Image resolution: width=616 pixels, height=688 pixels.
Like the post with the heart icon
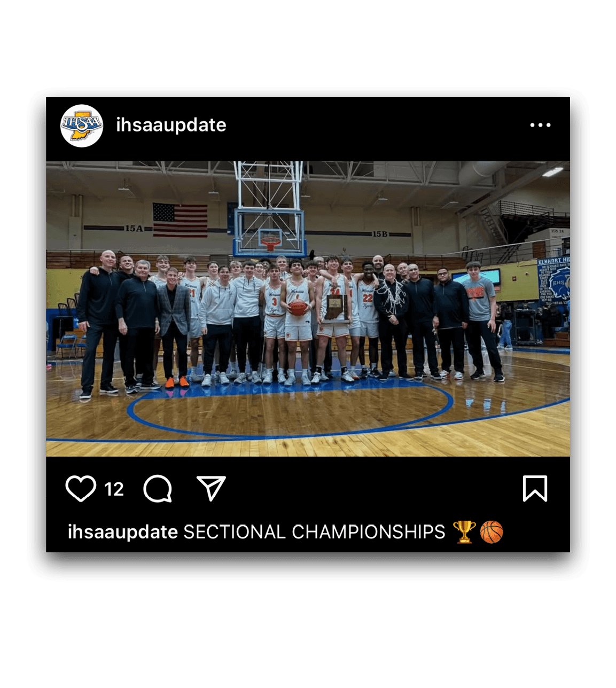coord(81,488)
